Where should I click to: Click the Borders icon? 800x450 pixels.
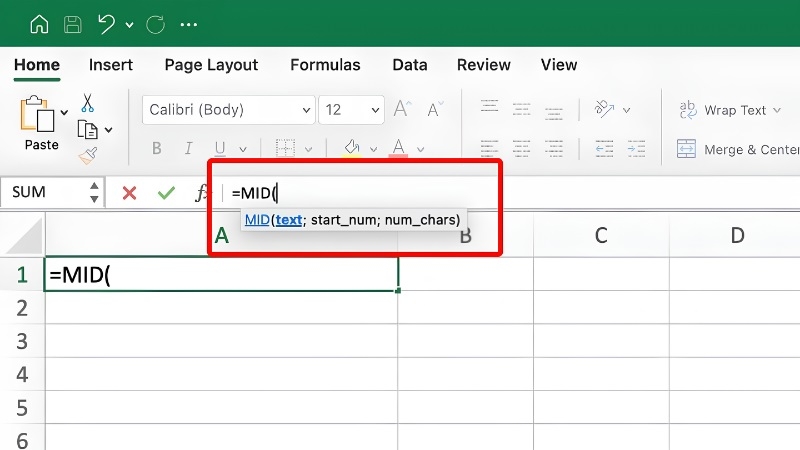coord(285,148)
